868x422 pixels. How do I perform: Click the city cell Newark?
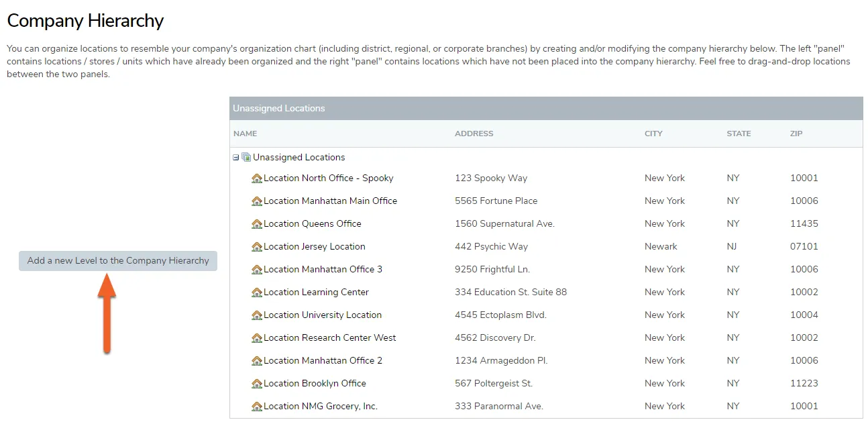(x=661, y=247)
